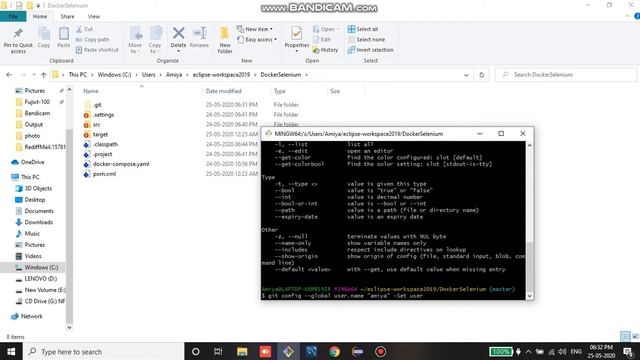The height and width of the screenshot is (360, 640).
Task: Switch to the Share ribbon tab
Action: pyautogui.click(x=67, y=16)
